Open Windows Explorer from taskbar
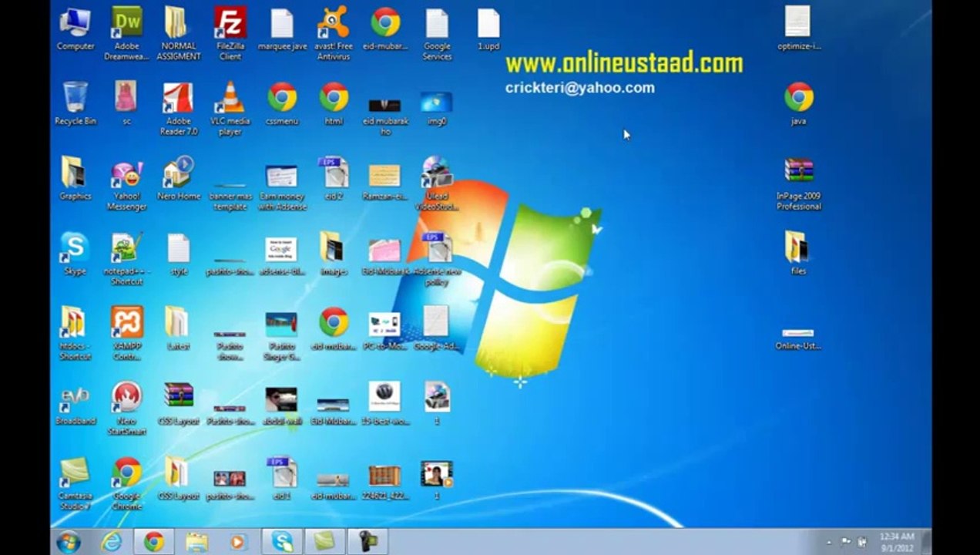The width and height of the screenshot is (980, 555). [x=196, y=542]
